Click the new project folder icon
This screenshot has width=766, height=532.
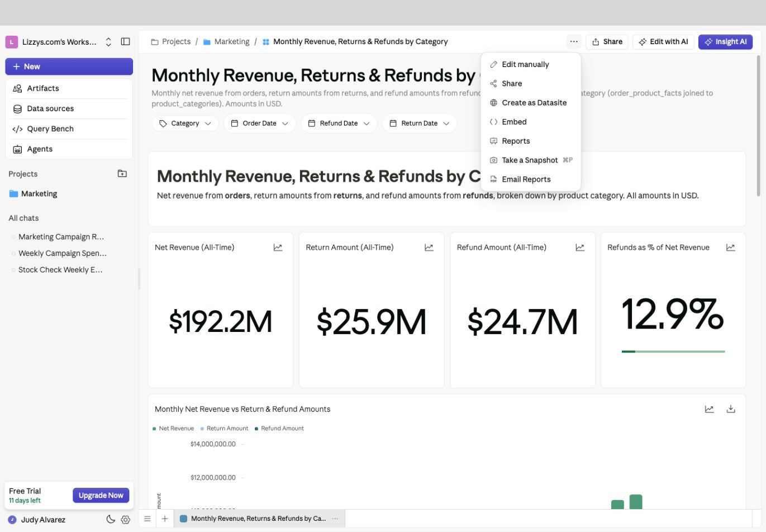click(x=122, y=174)
